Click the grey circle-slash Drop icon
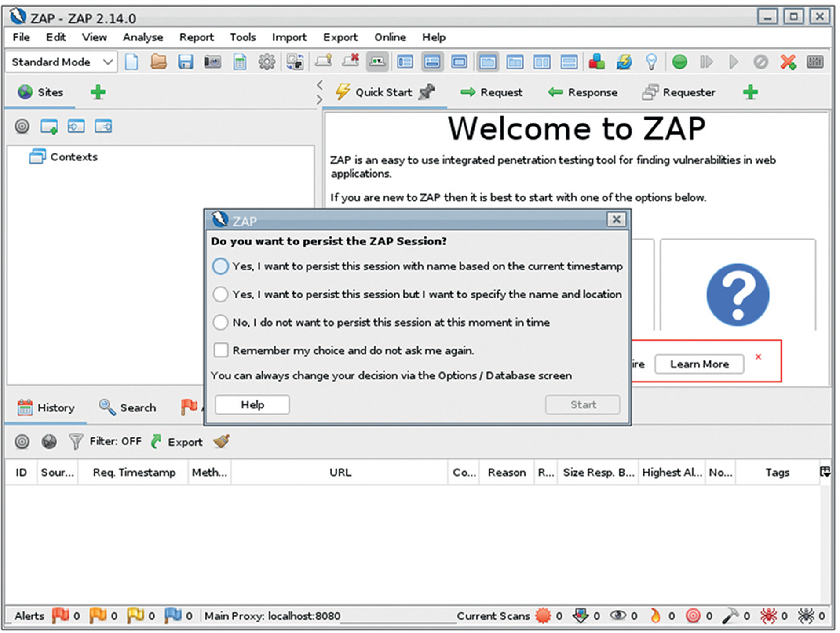Viewport: 840px width, 633px height. tap(760, 62)
